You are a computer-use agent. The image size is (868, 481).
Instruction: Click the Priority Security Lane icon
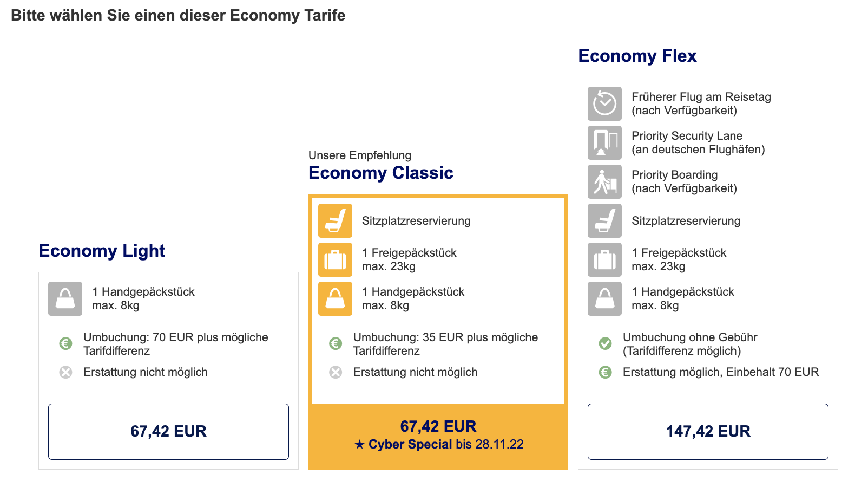click(604, 142)
